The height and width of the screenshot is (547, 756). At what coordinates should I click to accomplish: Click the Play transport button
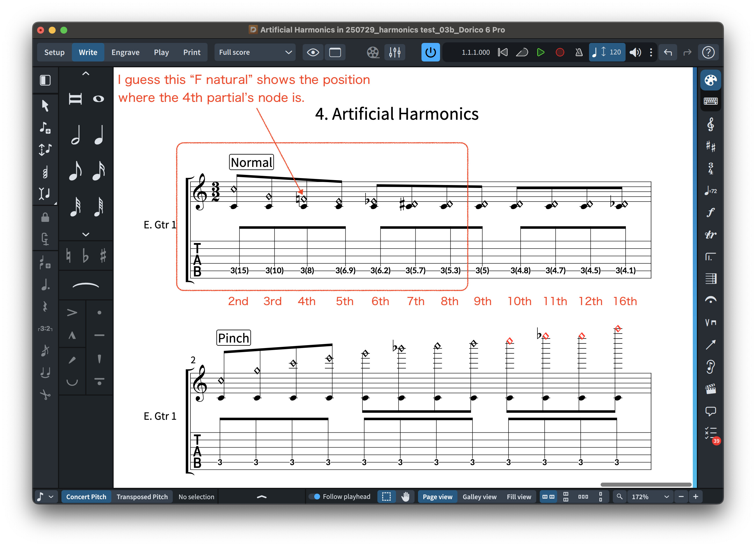click(x=540, y=52)
